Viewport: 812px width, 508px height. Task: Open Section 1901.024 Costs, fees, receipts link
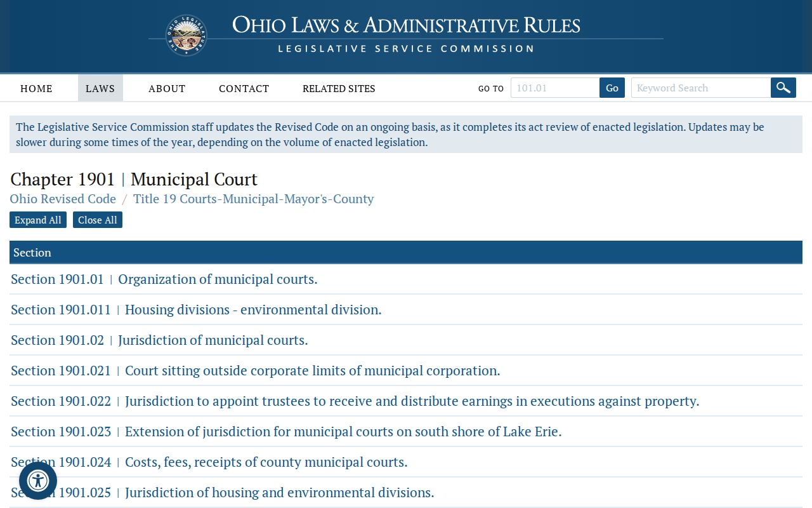(x=209, y=462)
